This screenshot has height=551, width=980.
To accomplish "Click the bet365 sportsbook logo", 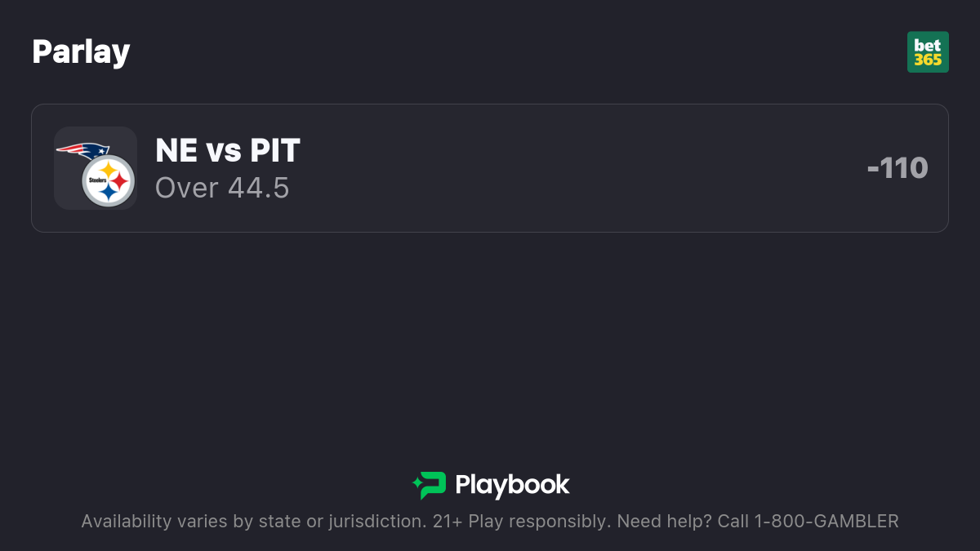I will coord(928,52).
